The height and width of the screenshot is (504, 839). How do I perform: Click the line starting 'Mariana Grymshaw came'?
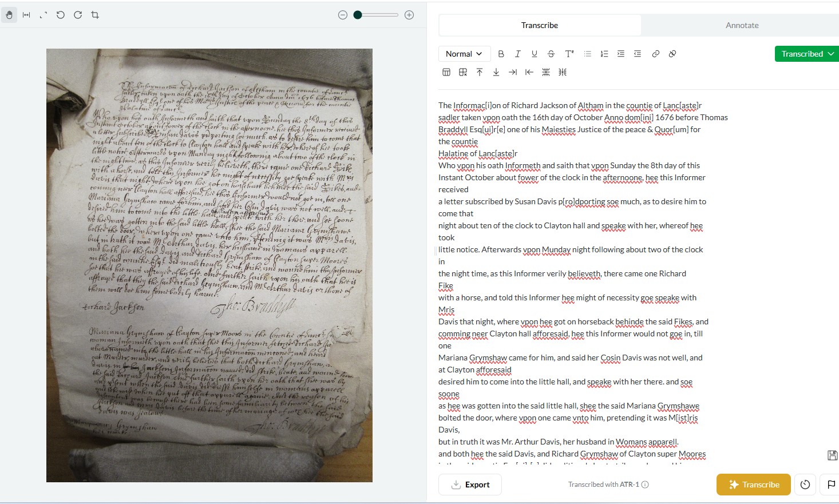pos(570,358)
